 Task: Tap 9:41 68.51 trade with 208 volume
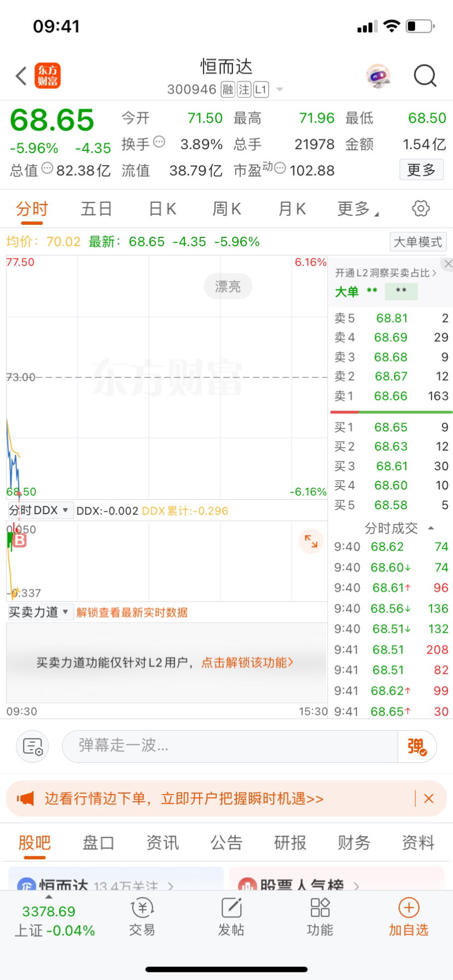(391, 650)
